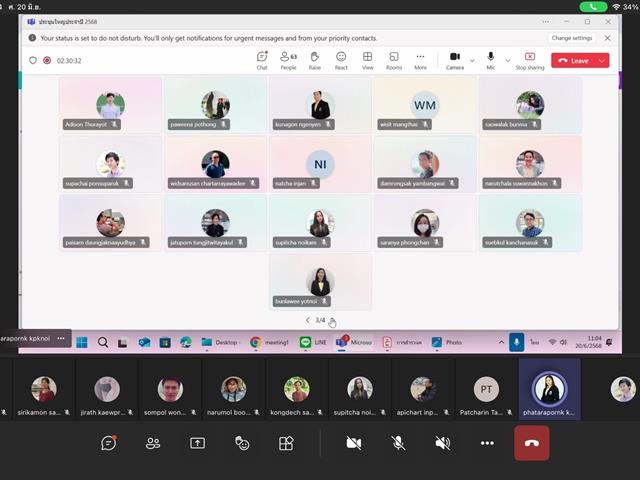Open the People panel showing 63 participants
This screenshot has width=640, height=480.
288,60
